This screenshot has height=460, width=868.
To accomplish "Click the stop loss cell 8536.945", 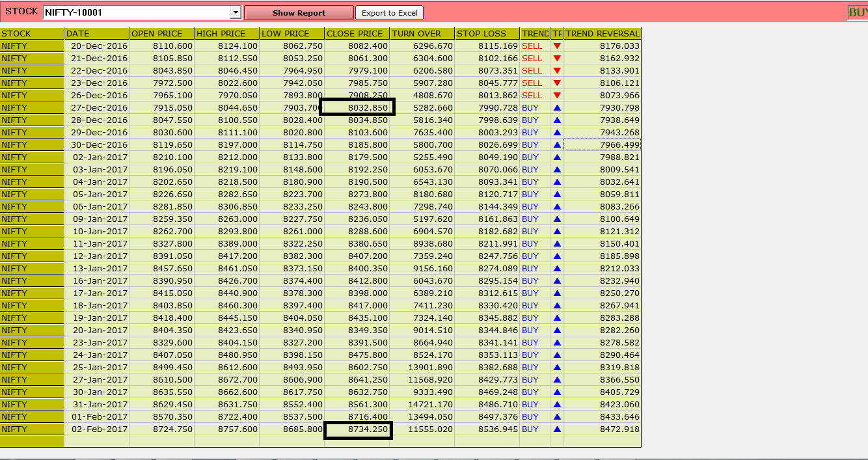I will pyautogui.click(x=487, y=429).
